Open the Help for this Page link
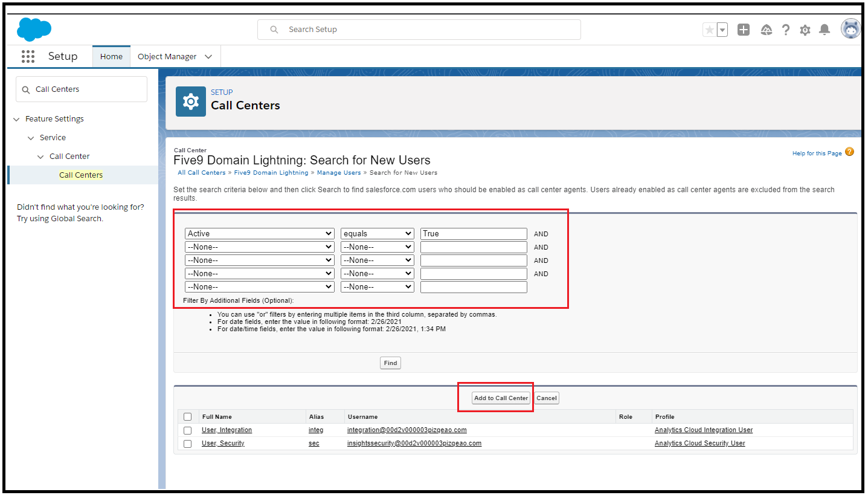 pos(817,154)
